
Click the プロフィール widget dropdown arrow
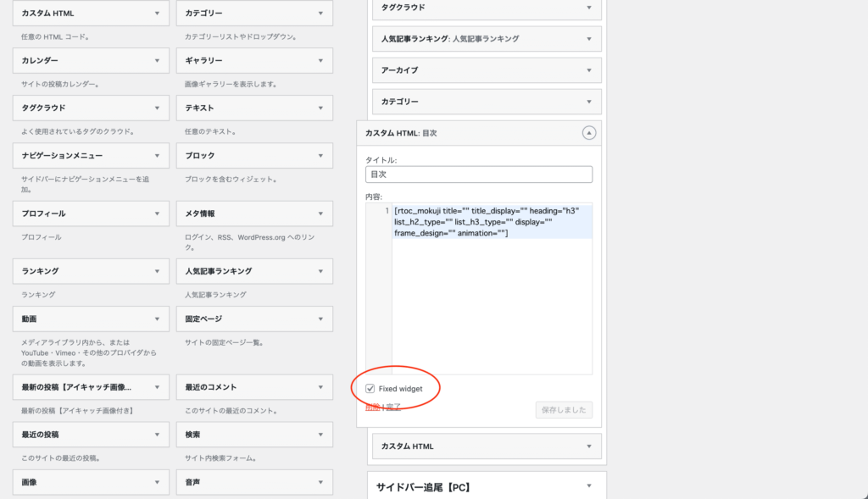157,213
